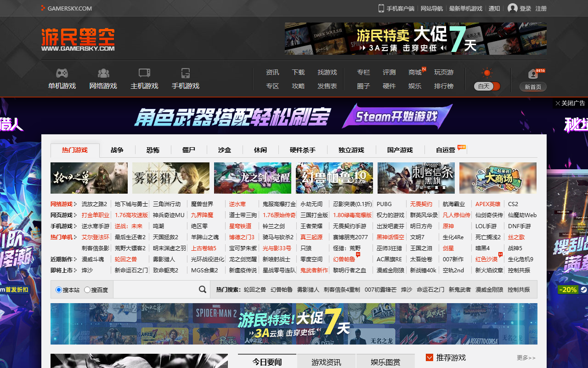Open the 国产游戏 tab
Image resolution: width=588 pixels, height=368 pixels.
(x=400, y=150)
